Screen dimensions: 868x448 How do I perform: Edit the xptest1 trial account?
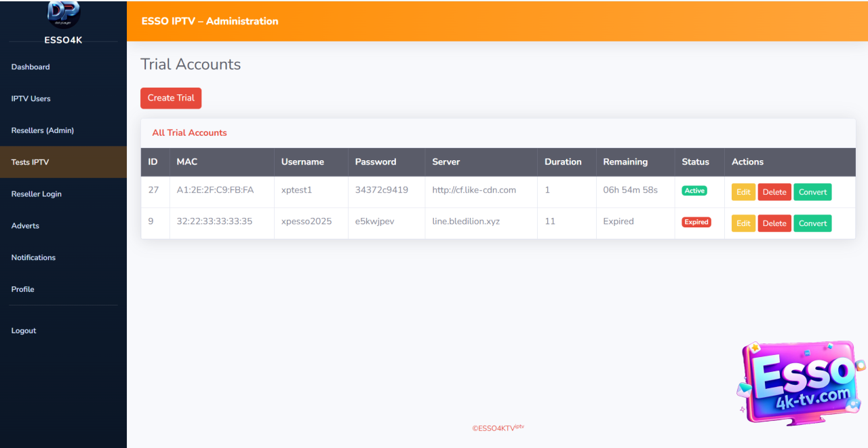[x=743, y=192]
